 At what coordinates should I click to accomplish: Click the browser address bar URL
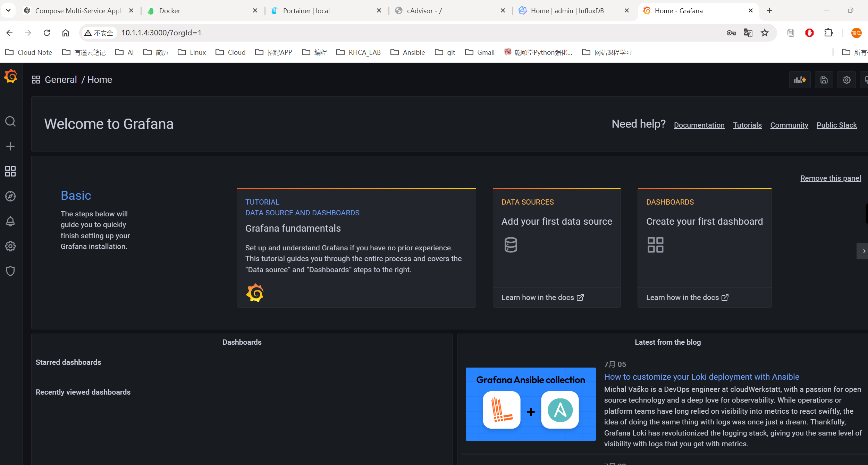(x=161, y=33)
